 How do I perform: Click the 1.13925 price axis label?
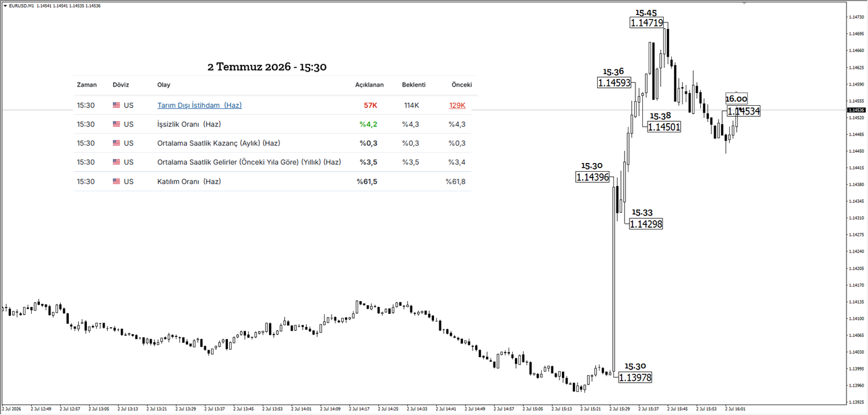(856, 402)
